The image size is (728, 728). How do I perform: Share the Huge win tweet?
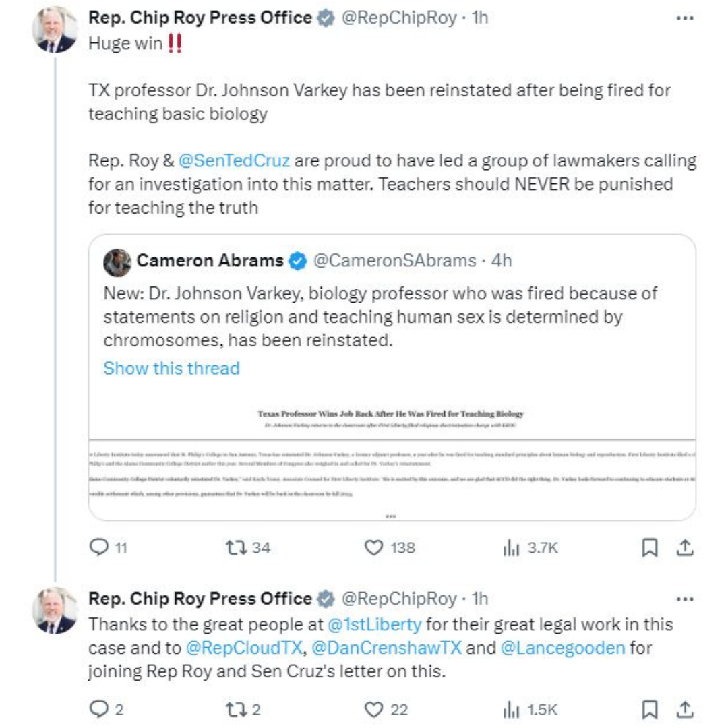coord(685,548)
